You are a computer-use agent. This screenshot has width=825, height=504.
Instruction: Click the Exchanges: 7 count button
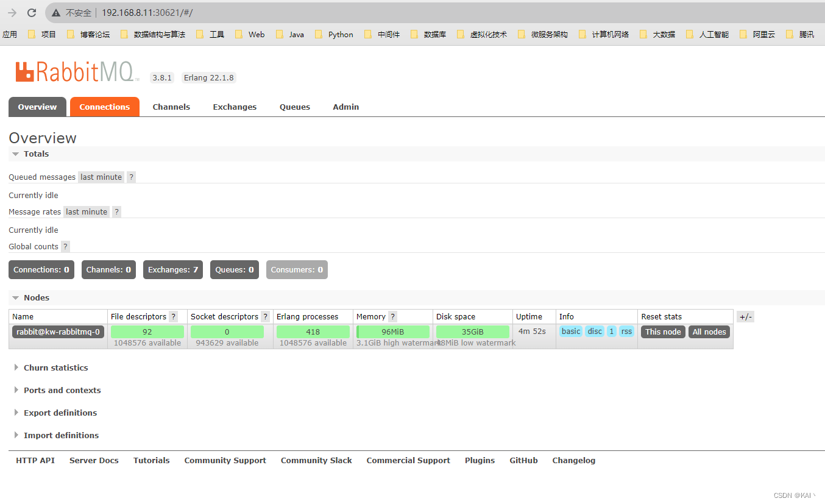coord(173,269)
